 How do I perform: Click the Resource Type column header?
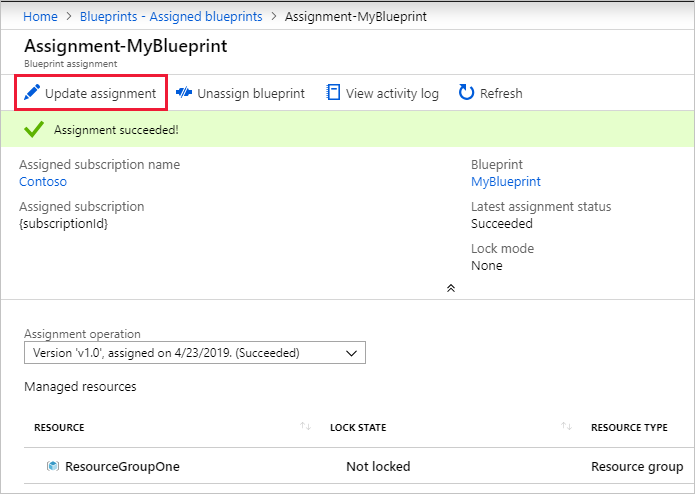(629, 427)
